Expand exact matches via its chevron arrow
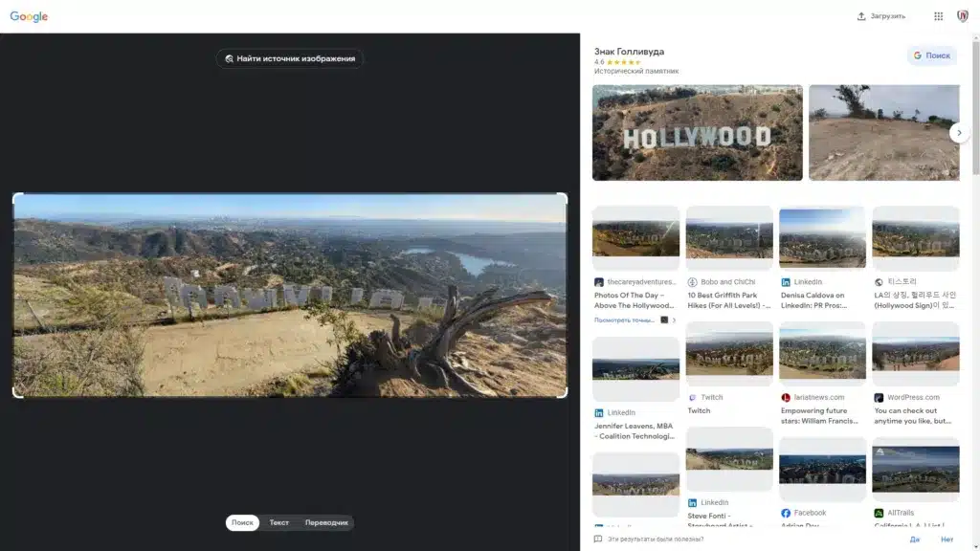The width and height of the screenshot is (980, 551). 674,320
